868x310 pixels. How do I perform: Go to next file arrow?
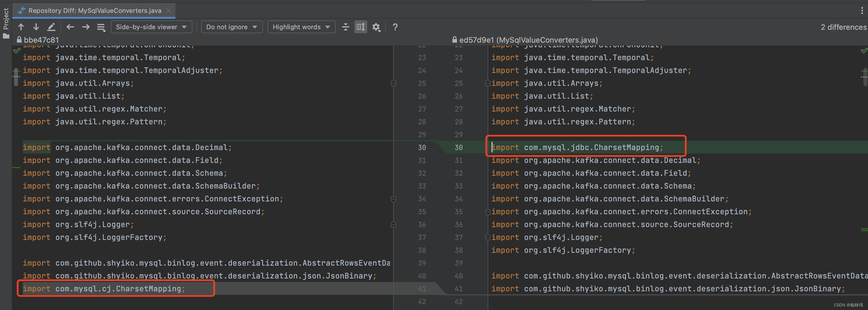click(85, 27)
